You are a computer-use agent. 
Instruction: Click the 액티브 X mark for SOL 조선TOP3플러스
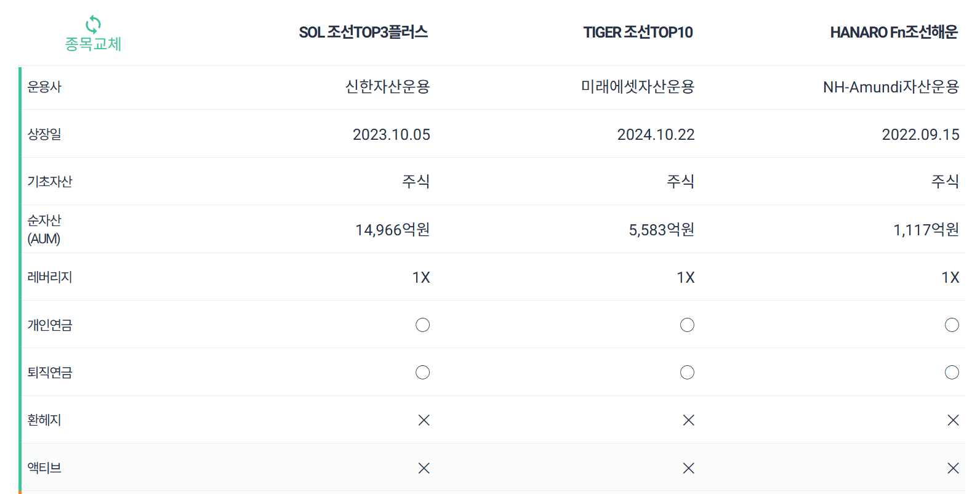[424, 468]
